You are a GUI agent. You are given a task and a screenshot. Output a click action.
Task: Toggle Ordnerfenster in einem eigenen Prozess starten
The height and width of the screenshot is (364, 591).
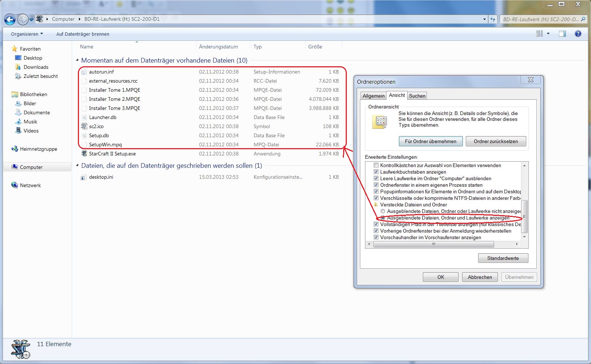[x=376, y=185]
